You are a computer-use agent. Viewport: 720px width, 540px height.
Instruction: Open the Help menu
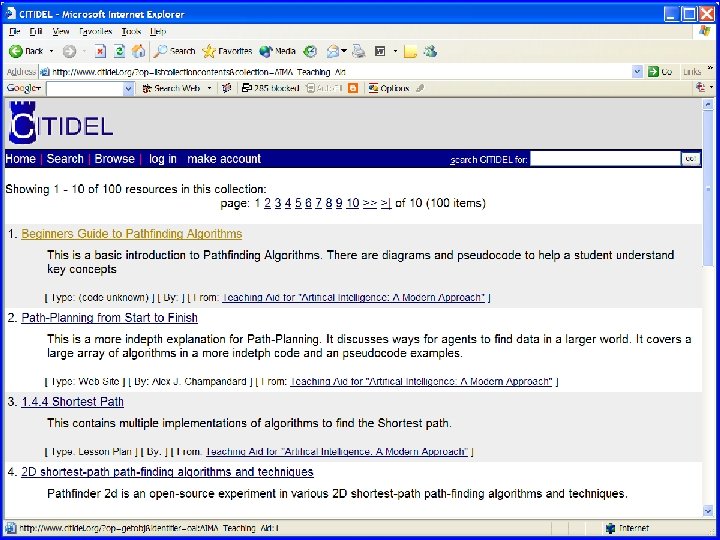point(158,32)
